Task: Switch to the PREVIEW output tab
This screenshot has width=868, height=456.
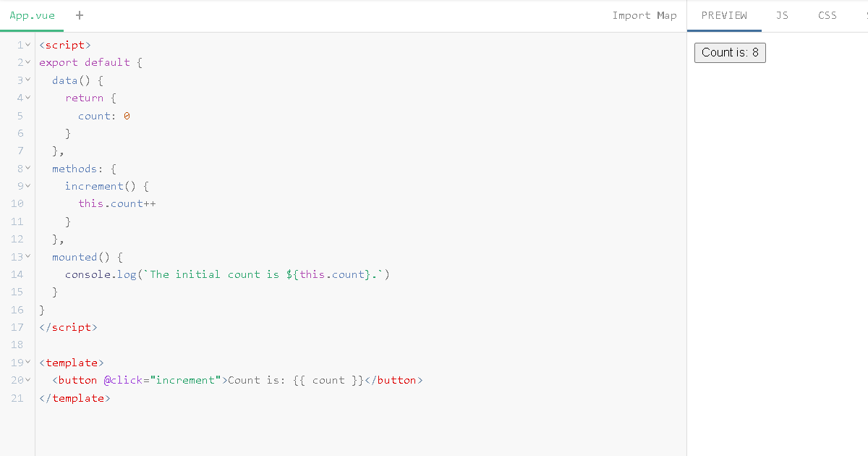Action: click(x=724, y=15)
